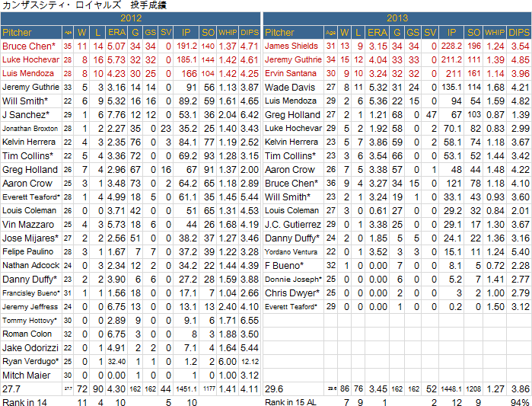532x406 pixels.
Task: Select Bruce Chen's 5.07 ERA cell
Action: 116,46
